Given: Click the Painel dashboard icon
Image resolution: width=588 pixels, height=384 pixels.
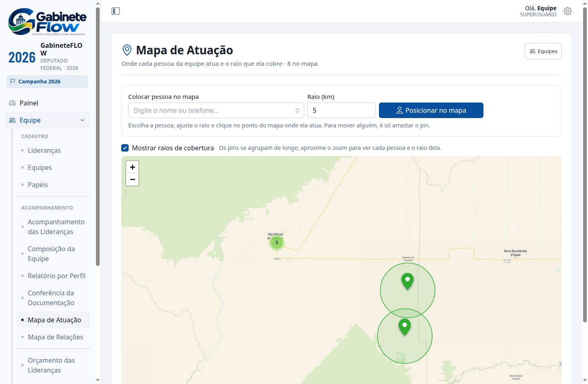Looking at the screenshot, I should click(x=12, y=103).
